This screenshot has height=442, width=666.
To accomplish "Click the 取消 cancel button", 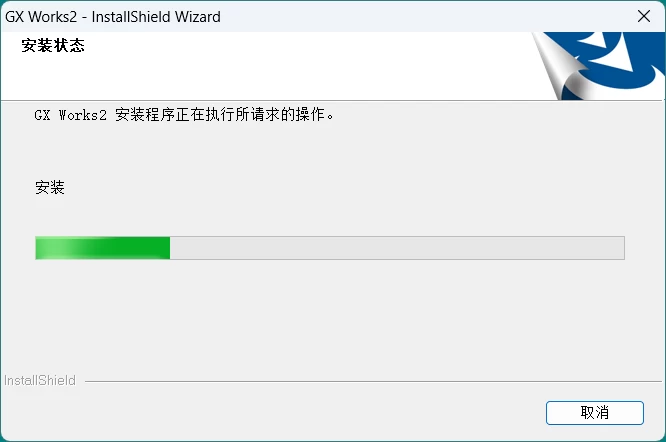I will click(595, 413).
